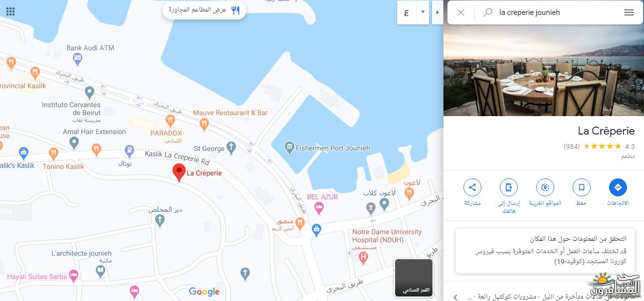This screenshot has width=644, height=301.
Task: Open the hamburger menu in the search box
Action: coord(629,12)
